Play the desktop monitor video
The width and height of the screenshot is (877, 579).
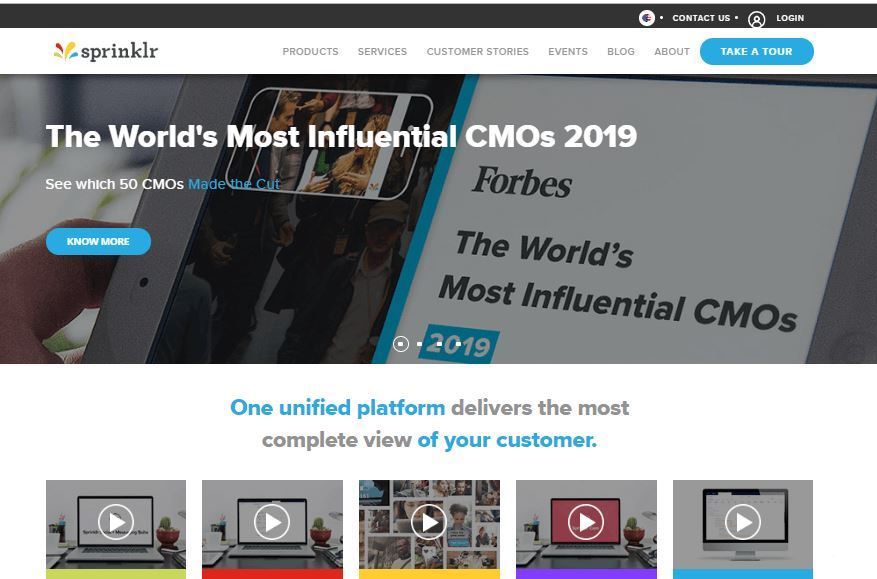click(x=743, y=522)
